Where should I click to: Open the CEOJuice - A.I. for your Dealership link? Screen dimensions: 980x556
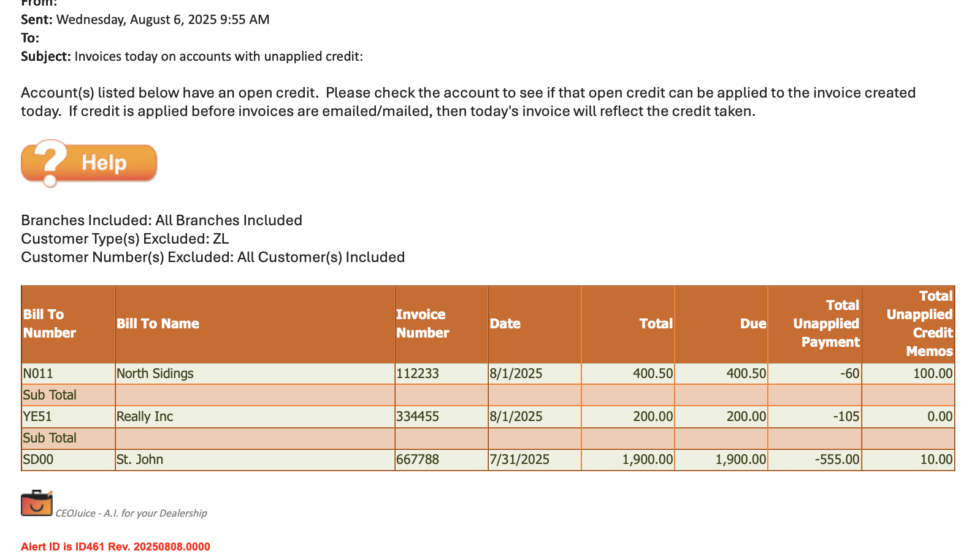[x=131, y=513]
